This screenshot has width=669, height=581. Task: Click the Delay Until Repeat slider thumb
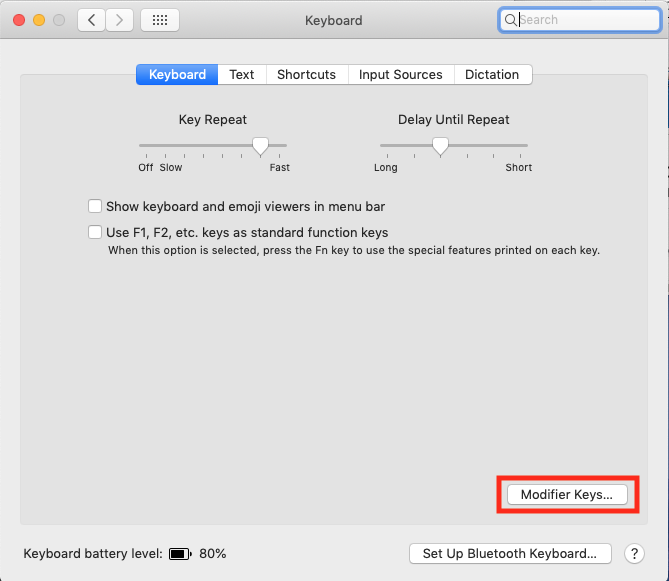pyautogui.click(x=440, y=146)
